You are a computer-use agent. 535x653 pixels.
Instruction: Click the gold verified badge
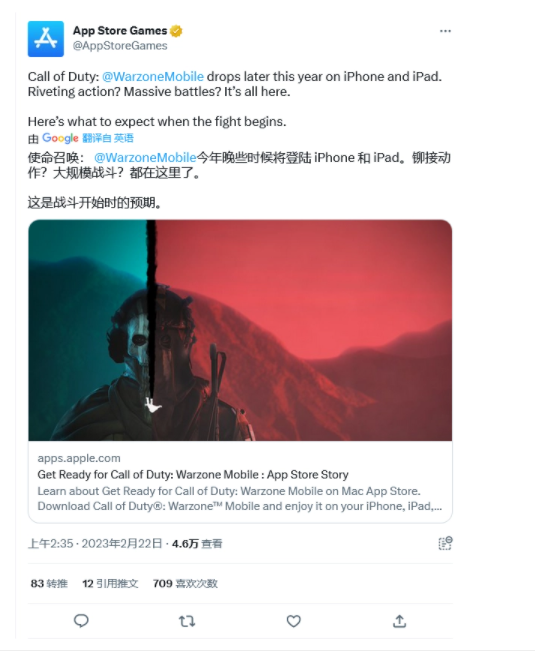tap(176, 31)
